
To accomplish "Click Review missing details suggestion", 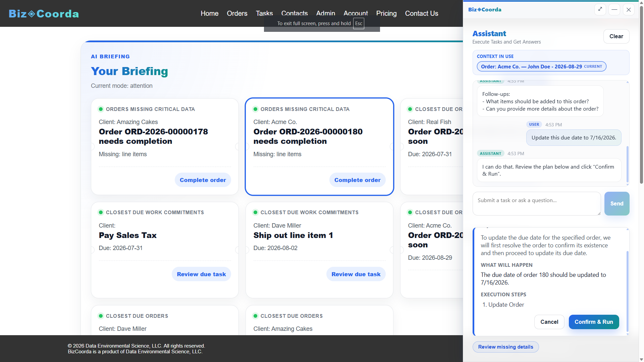I will coord(505,347).
